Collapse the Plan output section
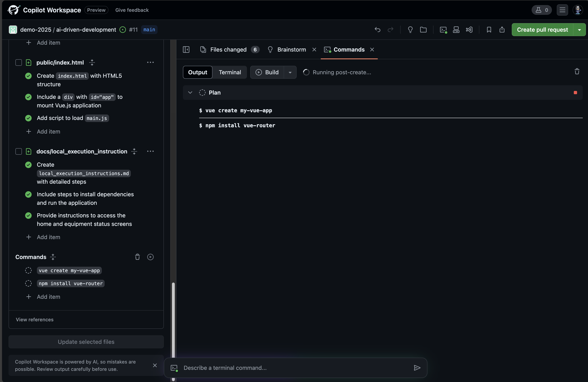Screen dimensions: 588x382 point(190,93)
